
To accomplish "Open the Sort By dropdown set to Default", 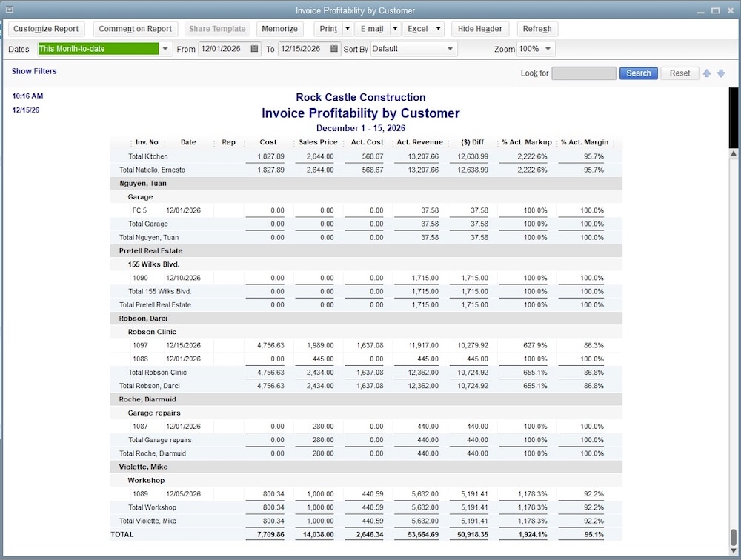I will click(x=449, y=49).
